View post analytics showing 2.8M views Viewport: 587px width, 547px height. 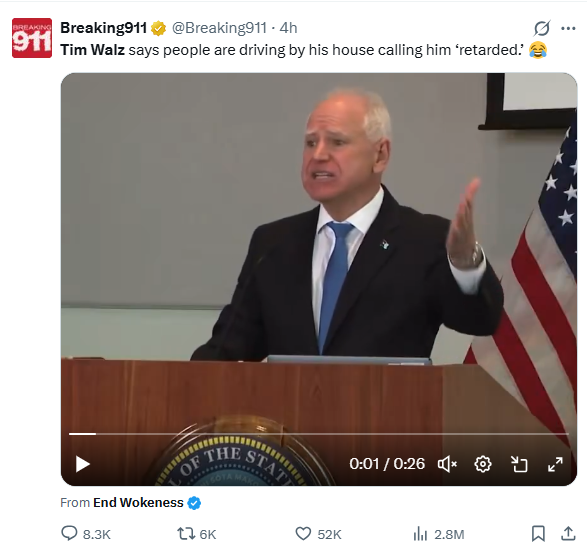(x=438, y=534)
